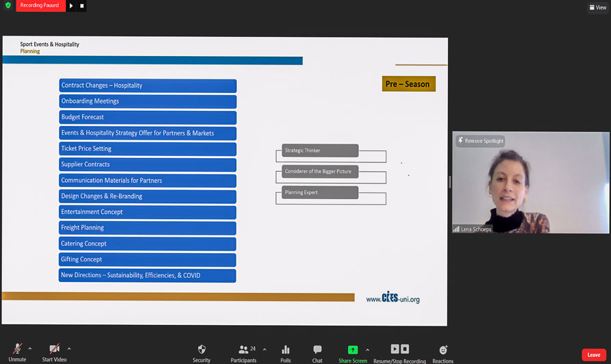Start Video camera toggle
611x364 pixels.
pyautogui.click(x=54, y=352)
